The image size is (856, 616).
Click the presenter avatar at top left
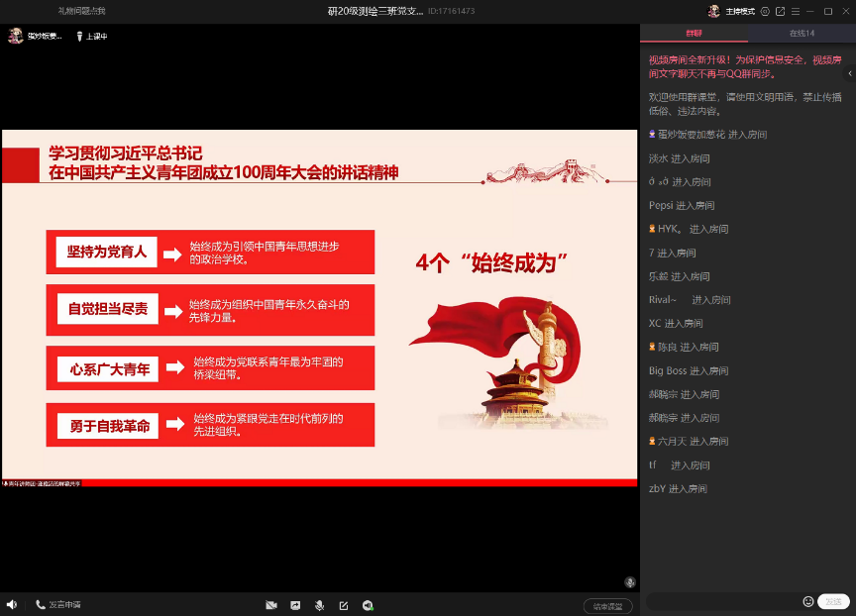point(15,36)
